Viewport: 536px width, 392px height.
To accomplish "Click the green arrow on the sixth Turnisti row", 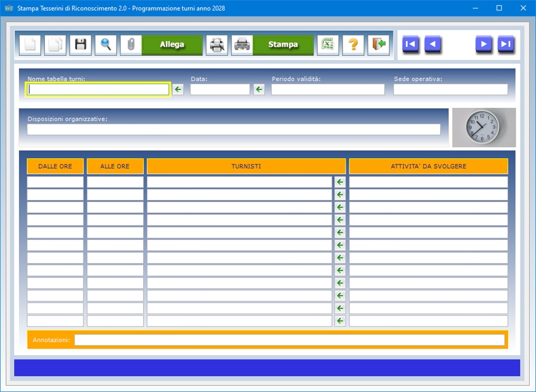I will coord(340,245).
